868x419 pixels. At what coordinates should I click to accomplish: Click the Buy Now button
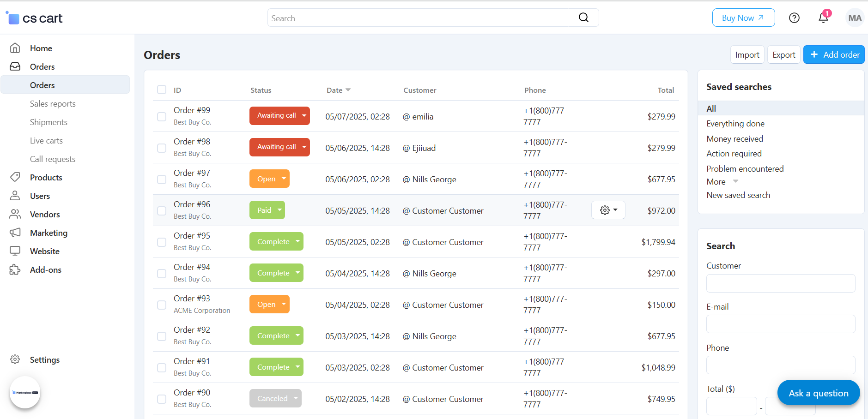click(743, 18)
